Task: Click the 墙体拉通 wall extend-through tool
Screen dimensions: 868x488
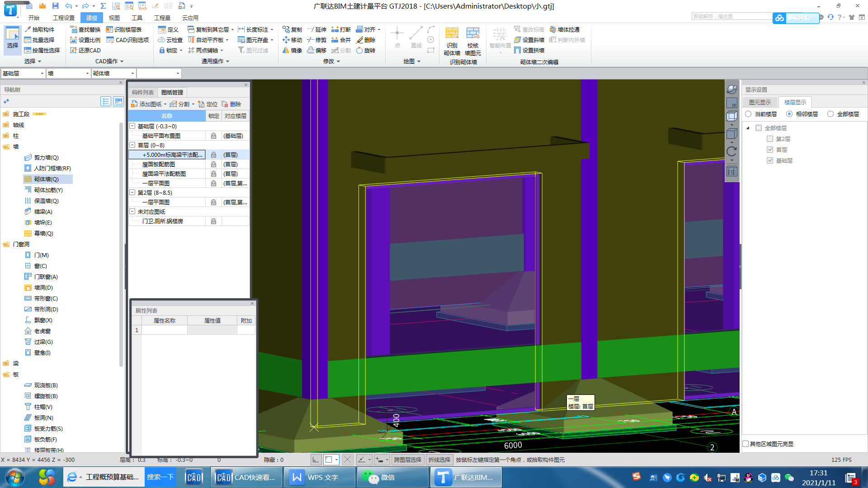Action: [564, 29]
